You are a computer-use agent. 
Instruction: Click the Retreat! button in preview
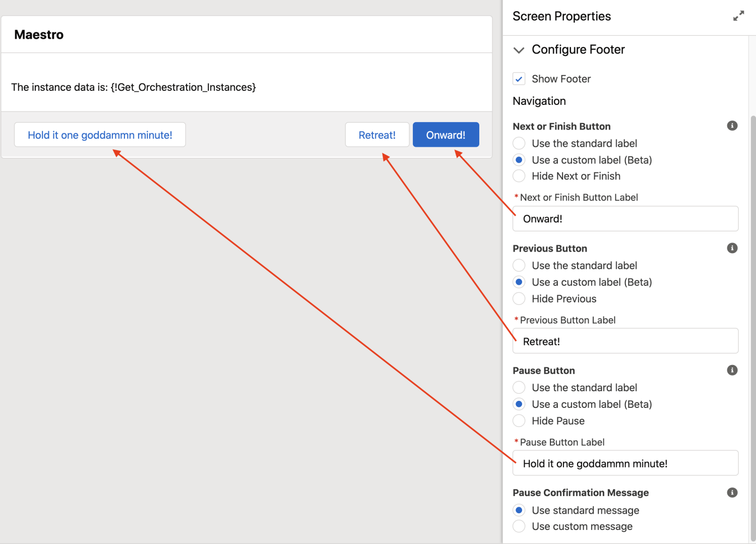[x=377, y=135]
